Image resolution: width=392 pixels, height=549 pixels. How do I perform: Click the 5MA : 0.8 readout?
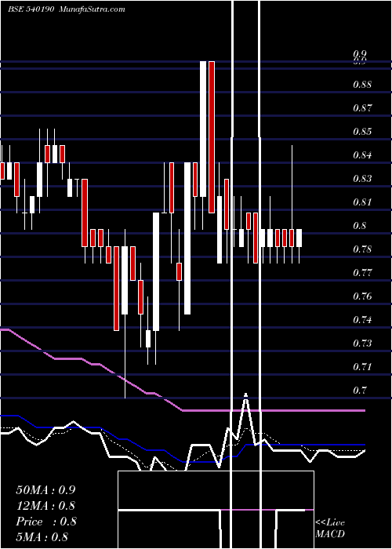(42, 537)
